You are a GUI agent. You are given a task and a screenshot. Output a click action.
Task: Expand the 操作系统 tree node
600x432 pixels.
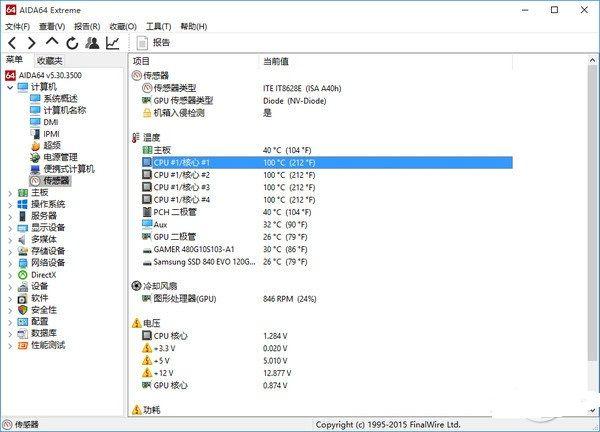pyautogui.click(x=10, y=205)
